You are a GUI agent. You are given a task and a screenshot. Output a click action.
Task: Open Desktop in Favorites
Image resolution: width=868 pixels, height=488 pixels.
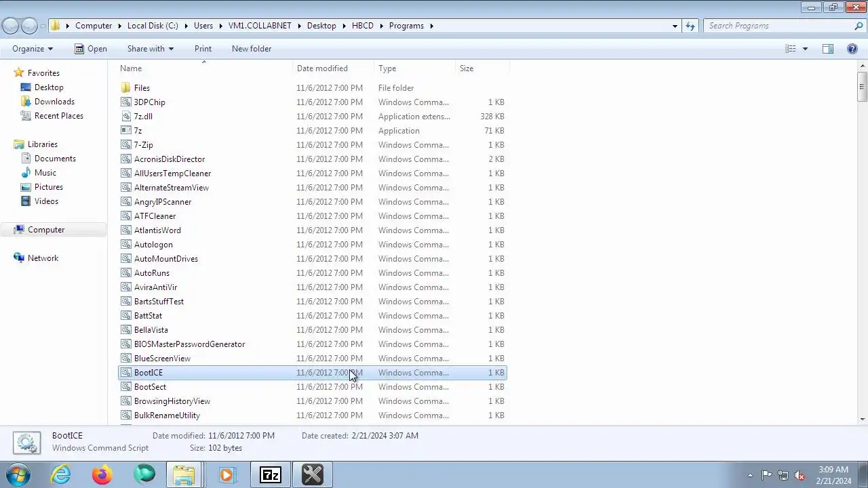49,87
